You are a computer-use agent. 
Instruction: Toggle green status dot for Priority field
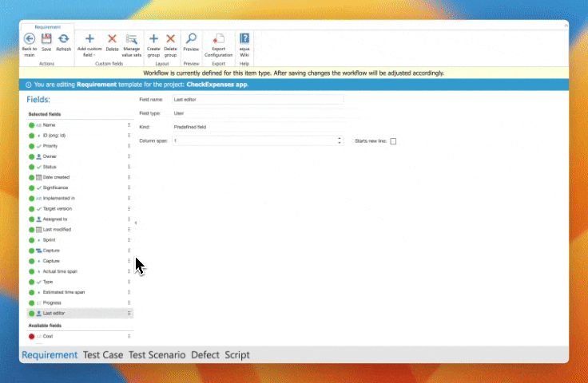pos(32,146)
